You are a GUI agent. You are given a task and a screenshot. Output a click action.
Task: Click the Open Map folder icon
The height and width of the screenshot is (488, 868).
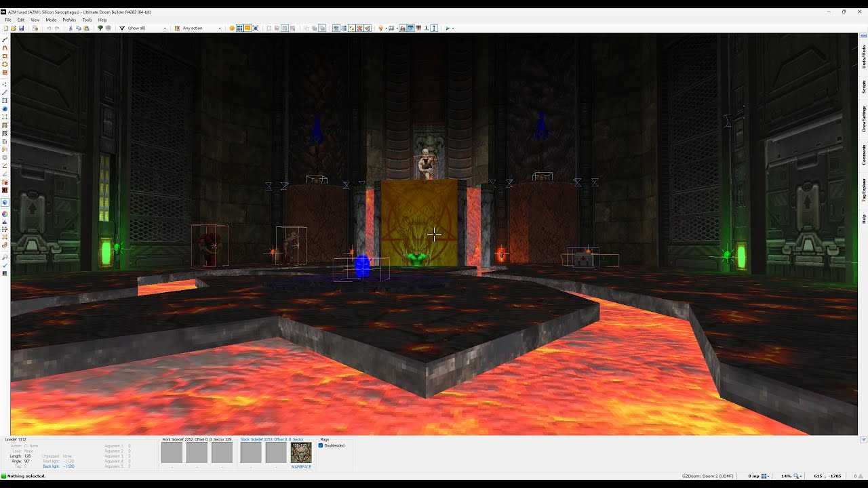tap(14, 28)
